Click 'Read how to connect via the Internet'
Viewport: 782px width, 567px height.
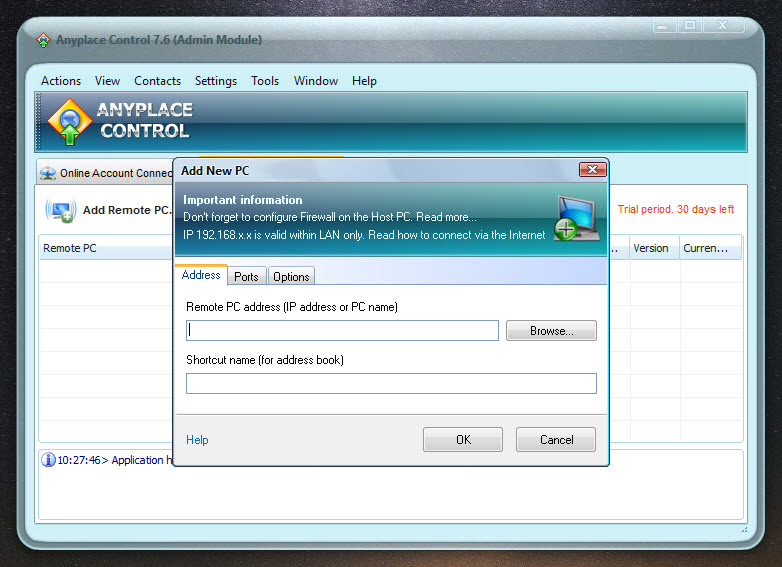click(x=456, y=235)
